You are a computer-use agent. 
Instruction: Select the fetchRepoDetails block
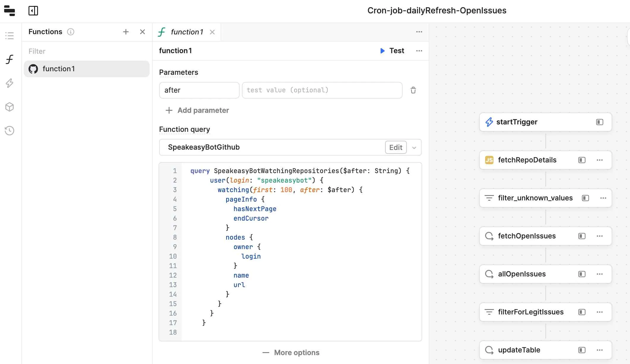[x=546, y=160]
